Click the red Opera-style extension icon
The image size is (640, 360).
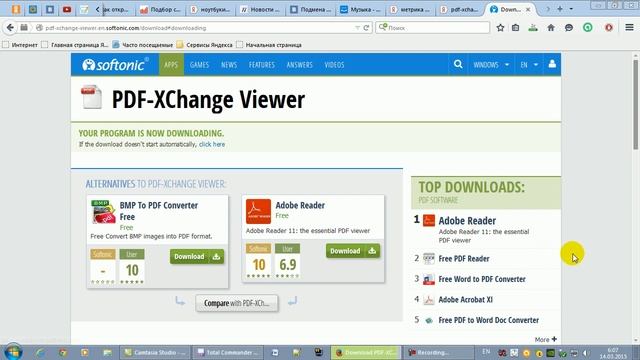(x=609, y=27)
